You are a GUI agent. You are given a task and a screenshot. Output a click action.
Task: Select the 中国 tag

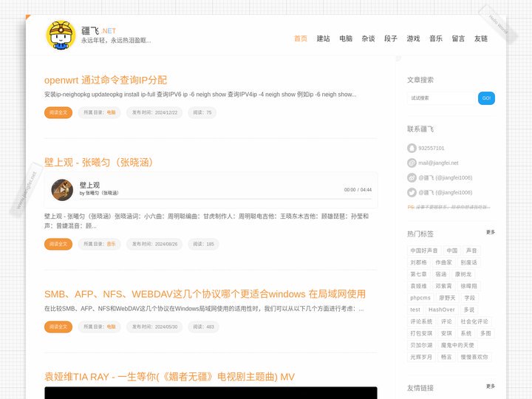coord(452,250)
